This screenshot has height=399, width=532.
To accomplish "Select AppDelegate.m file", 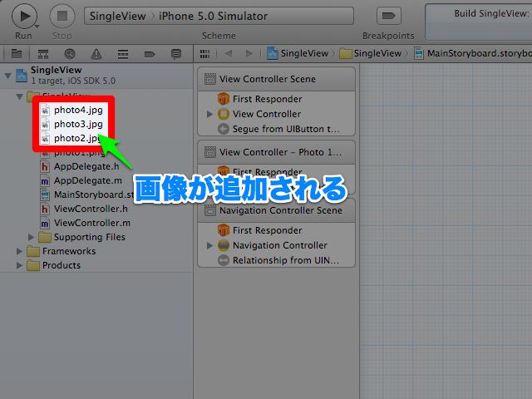I will tap(88, 180).
